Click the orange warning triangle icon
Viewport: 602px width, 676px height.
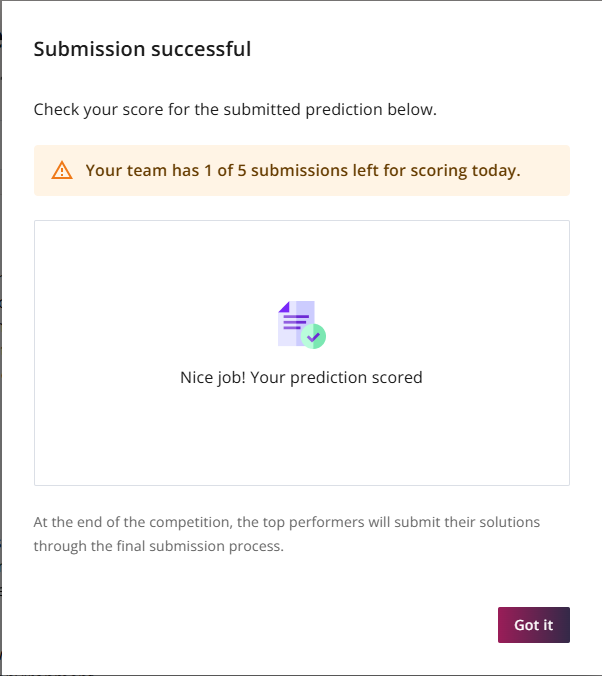[x=62, y=170]
